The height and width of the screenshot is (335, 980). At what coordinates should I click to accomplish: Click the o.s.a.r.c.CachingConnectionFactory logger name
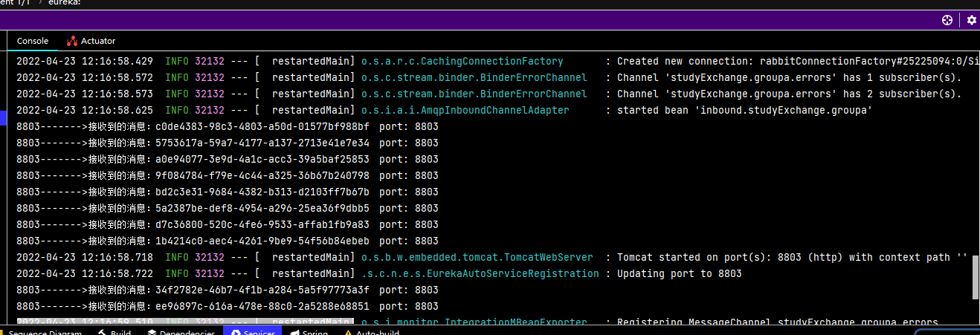[462, 62]
